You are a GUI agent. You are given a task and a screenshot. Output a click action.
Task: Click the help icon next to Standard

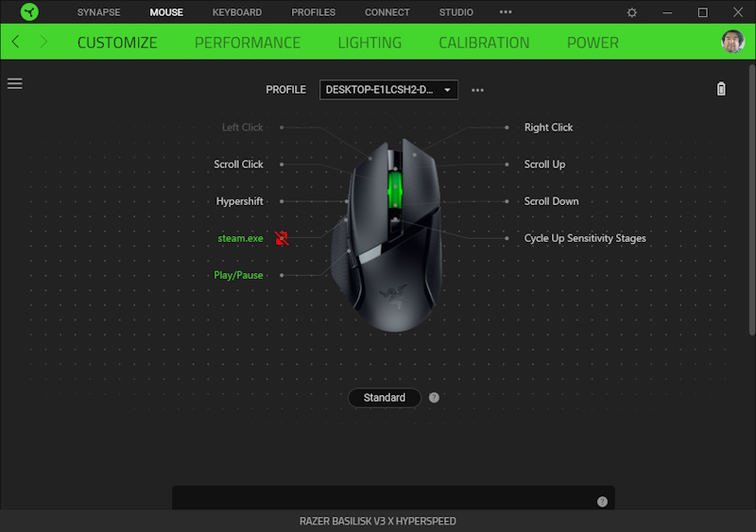coord(434,398)
